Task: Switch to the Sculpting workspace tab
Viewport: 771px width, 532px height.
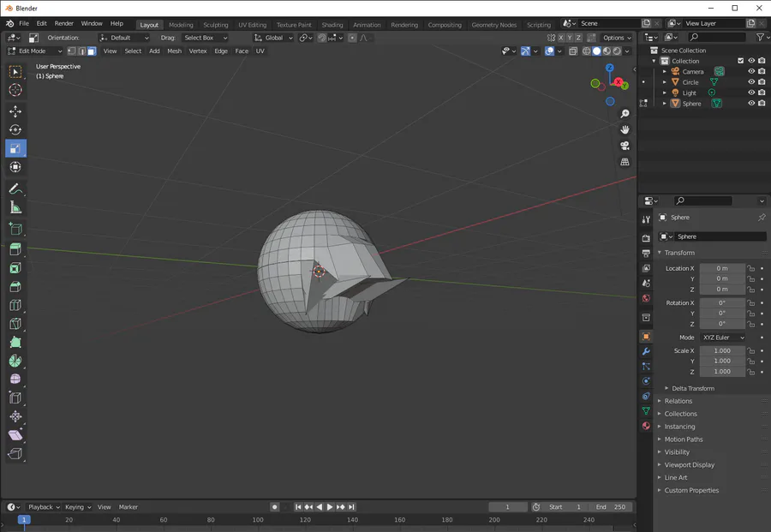Action: tap(215, 25)
